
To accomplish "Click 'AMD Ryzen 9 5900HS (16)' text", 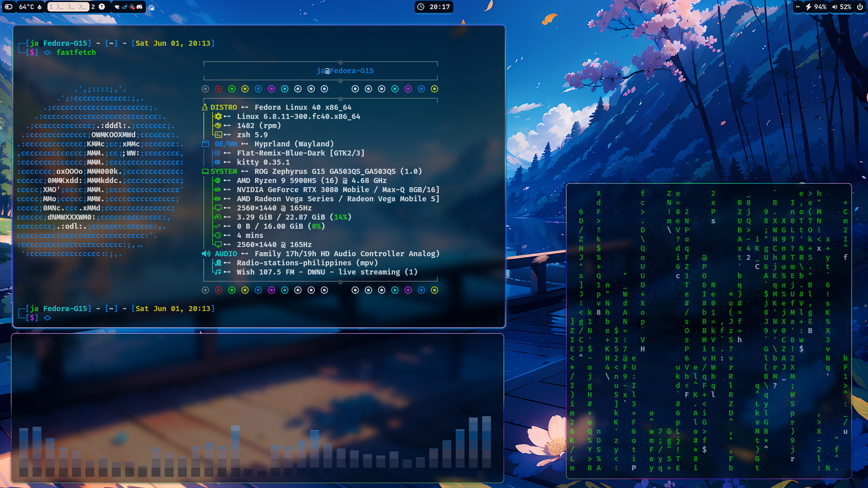I will 288,180.
